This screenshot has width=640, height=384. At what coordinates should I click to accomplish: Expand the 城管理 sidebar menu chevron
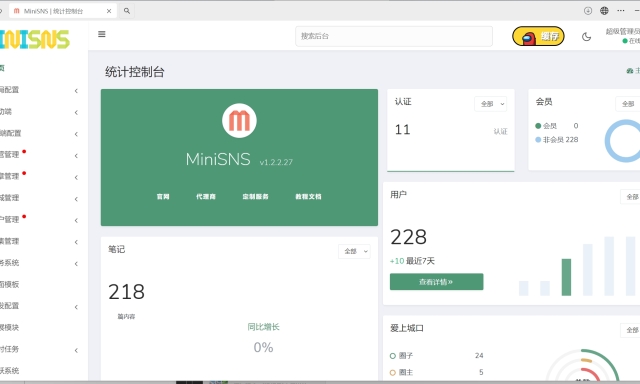pyautogui.click(x=76, y=199)
